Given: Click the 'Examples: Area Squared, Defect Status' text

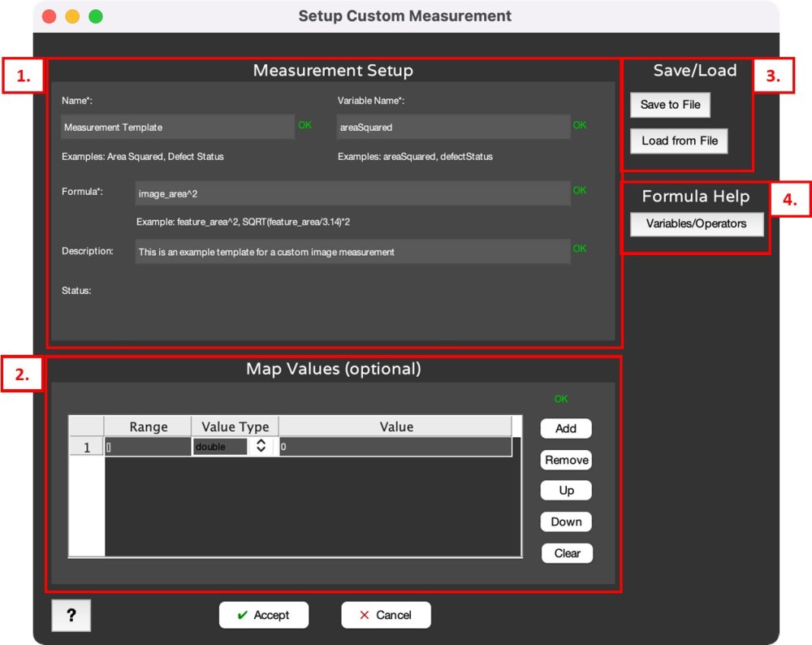Looking at the screenshot, I should 142,157.
